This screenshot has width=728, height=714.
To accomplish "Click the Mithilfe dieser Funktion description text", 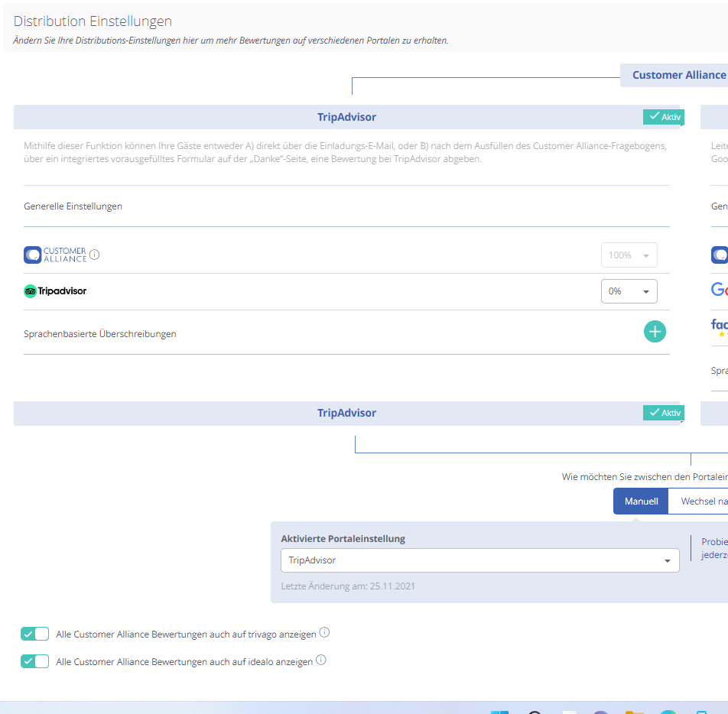I will pos(346,152).
